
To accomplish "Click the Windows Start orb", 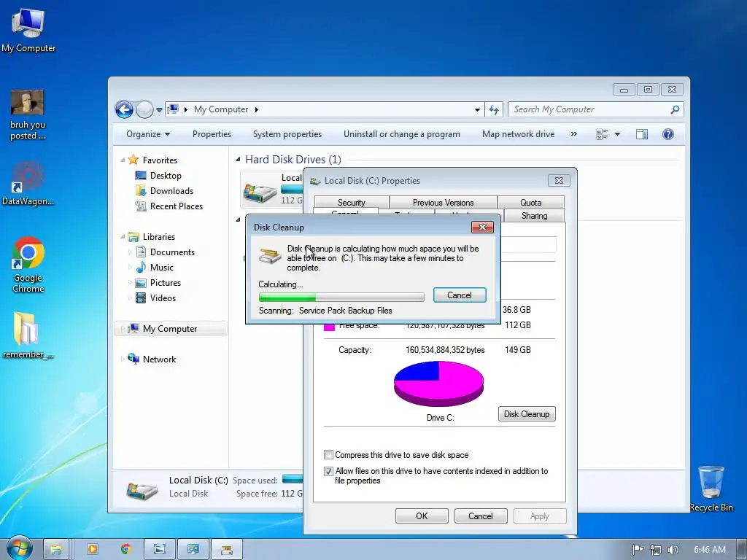I will click(20, 548).
